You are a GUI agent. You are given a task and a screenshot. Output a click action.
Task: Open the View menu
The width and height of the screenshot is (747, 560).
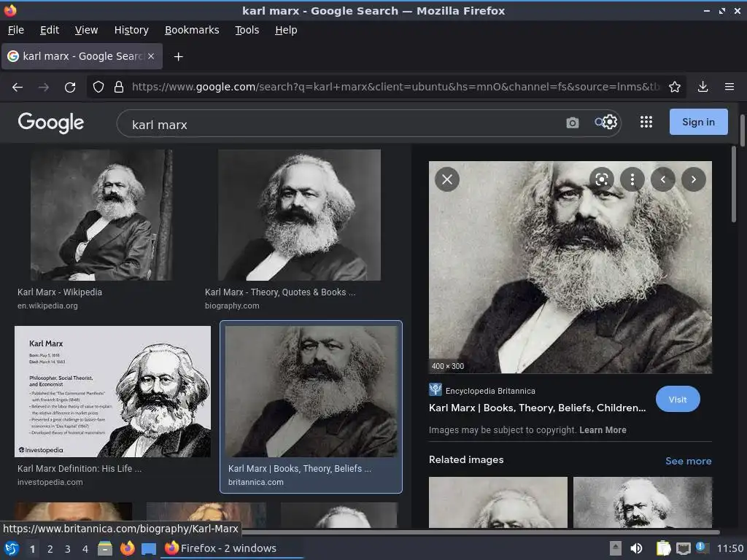[x=86, y=30]
